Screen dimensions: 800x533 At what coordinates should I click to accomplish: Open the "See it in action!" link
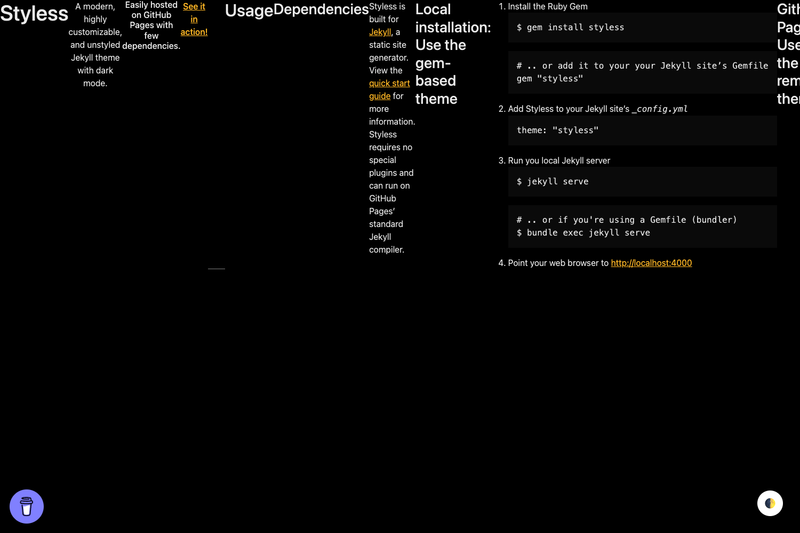pos(194,19)
